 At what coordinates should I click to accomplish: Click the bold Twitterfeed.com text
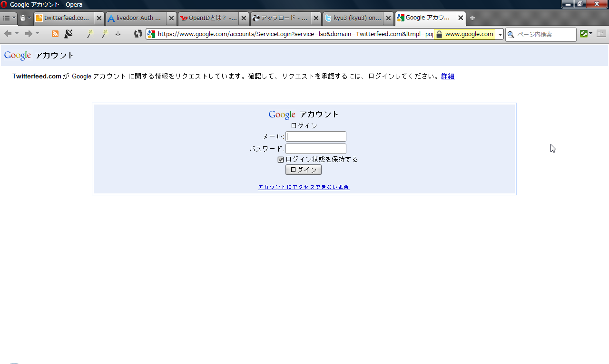point(37,76)
